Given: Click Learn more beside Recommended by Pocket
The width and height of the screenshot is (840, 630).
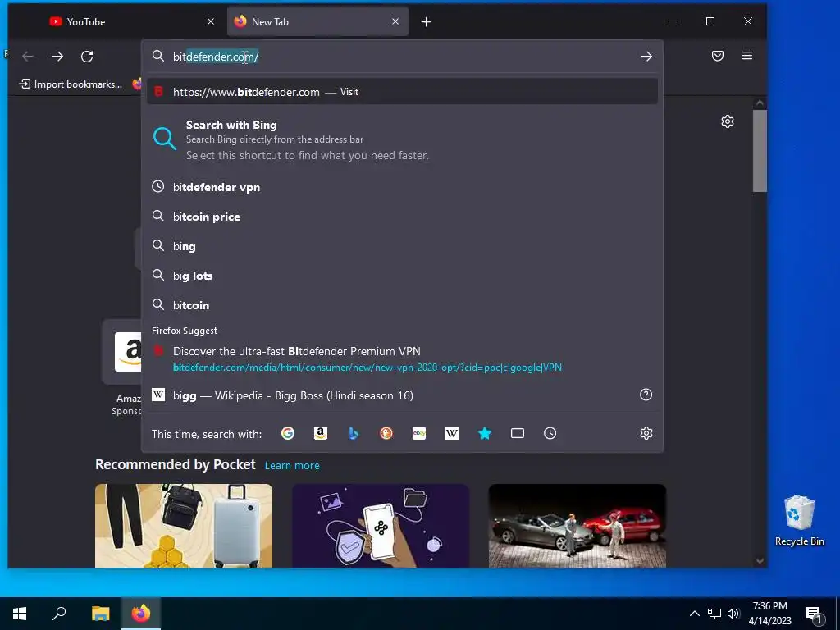Looking at the screenshot, I should tap(292, 466).
